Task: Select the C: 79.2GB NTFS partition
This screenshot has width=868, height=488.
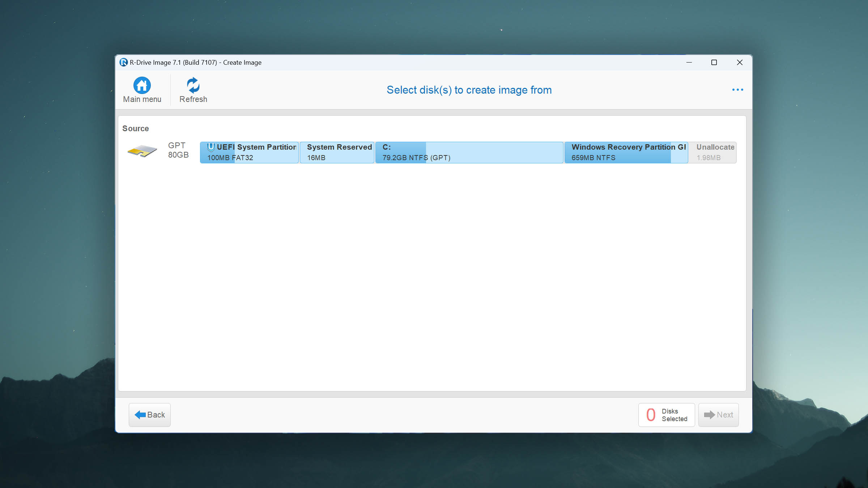Action: (x=469, y=153)
